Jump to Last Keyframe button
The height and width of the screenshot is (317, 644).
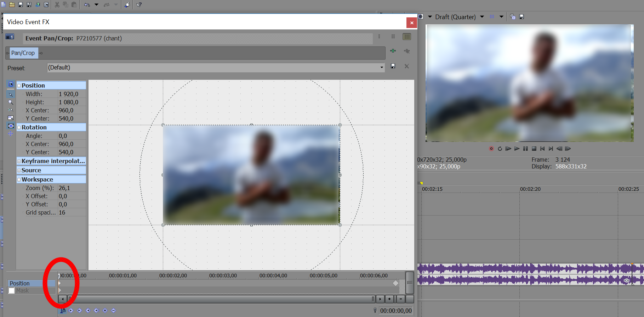click(96, 311)
